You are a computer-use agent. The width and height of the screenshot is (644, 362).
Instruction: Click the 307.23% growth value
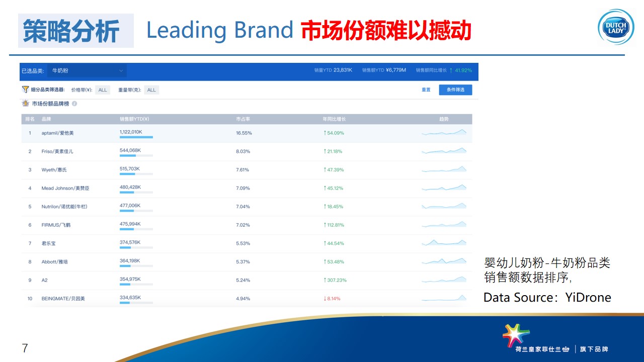(x=336, y=280)
